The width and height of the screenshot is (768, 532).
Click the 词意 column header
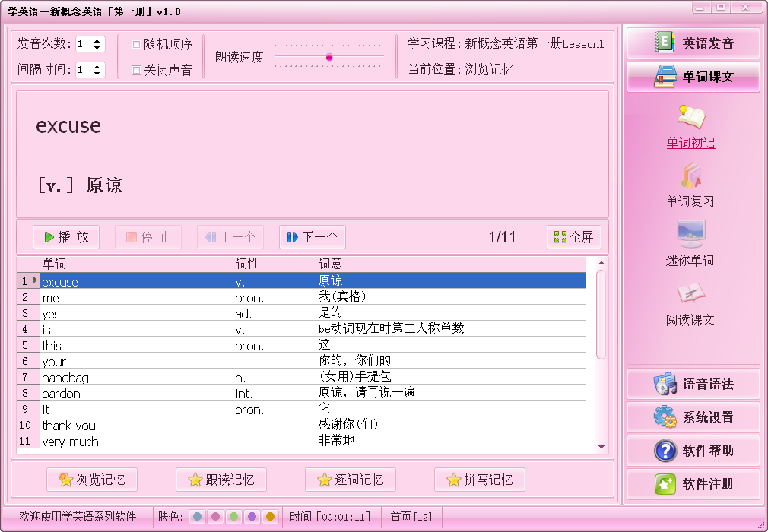click(451, 264)
